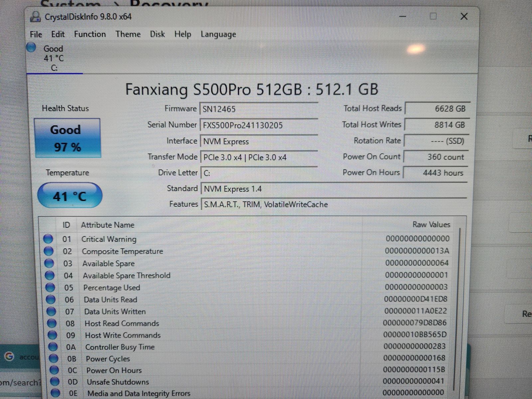Open the Disk menu

click(x=157, y=34)
